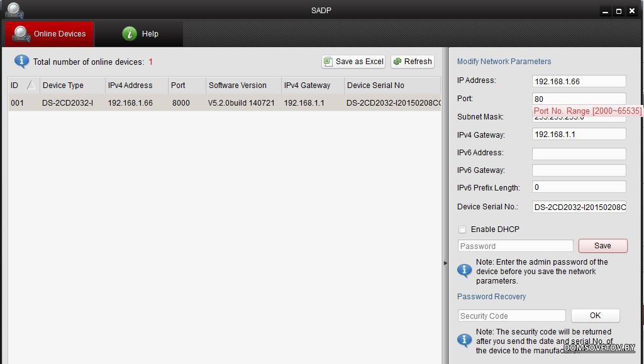Sort by IPv4 Address column header
This screenshot has width=644, height=364.
click(x=136, y=85)
